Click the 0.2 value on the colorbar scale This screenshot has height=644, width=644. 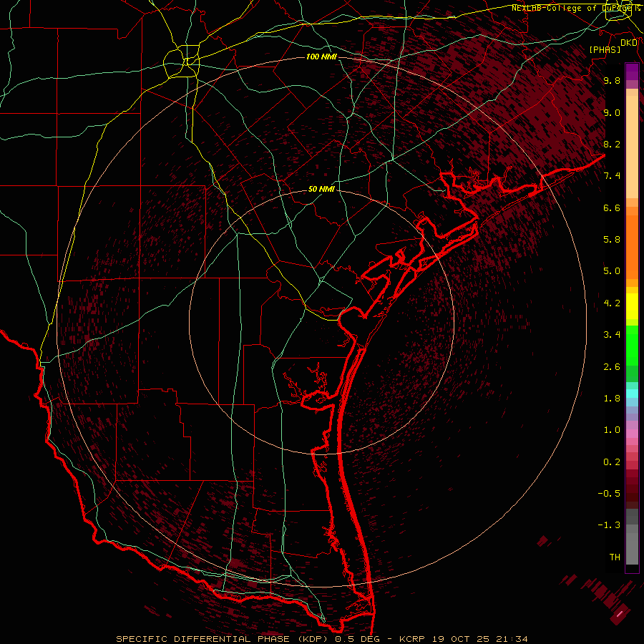tap(612, 462)
